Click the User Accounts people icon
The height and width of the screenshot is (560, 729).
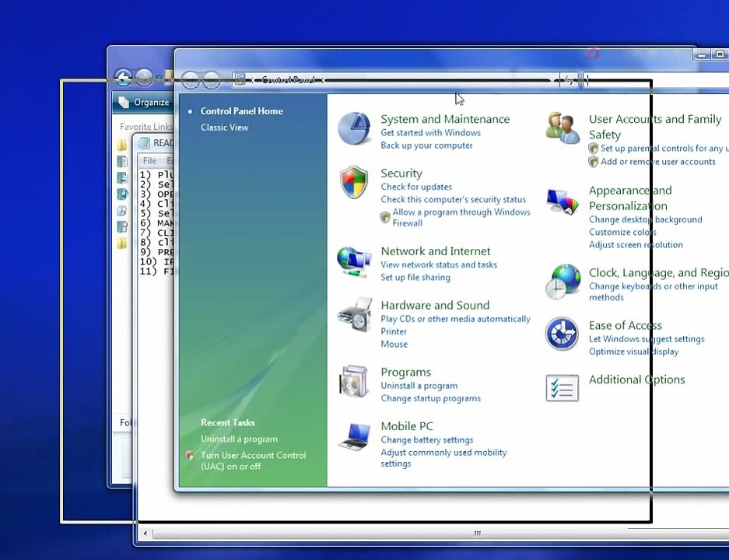(562, 128)
